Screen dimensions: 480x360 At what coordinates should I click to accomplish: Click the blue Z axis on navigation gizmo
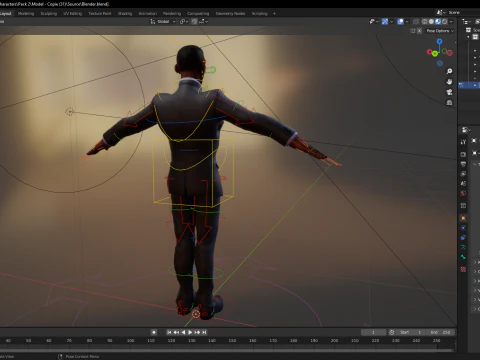click(x=440, y=41)
